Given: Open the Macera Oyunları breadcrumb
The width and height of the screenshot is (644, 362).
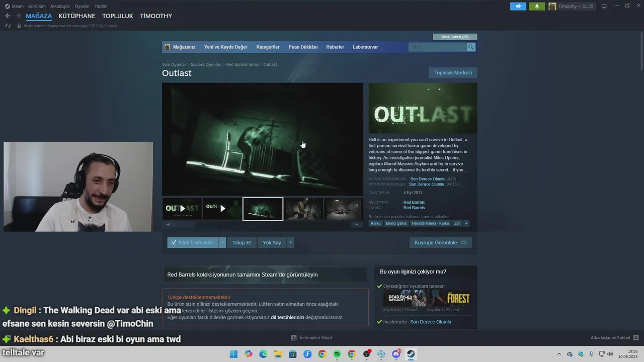Looking at the screenshot, I should click(206, 65).
